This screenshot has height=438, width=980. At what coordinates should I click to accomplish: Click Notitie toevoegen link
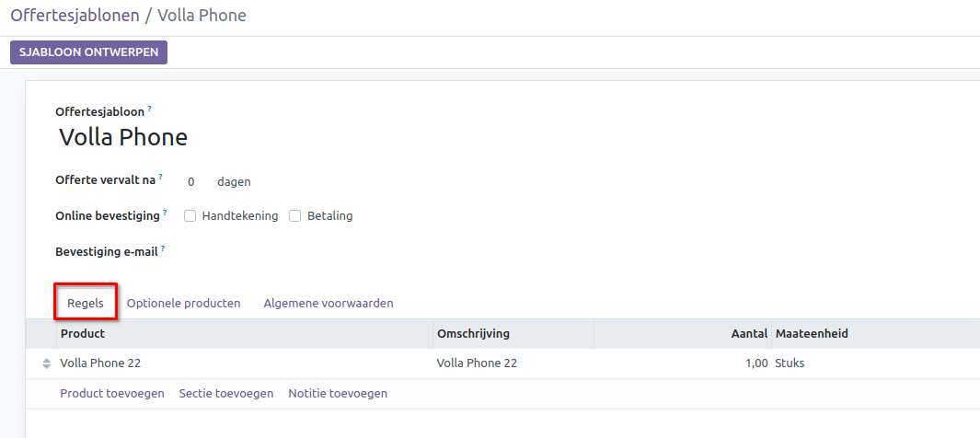(x=338, y=394)
